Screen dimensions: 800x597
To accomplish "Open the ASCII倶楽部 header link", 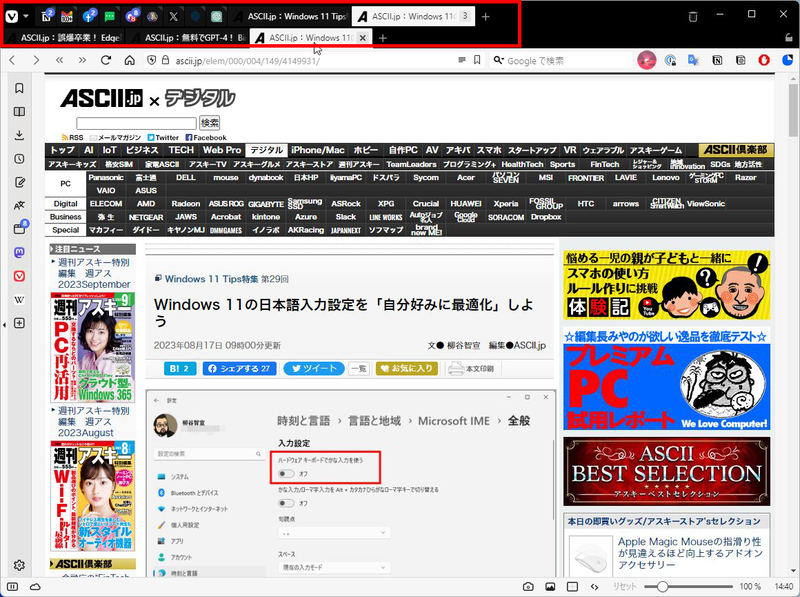I will (736, 150).
